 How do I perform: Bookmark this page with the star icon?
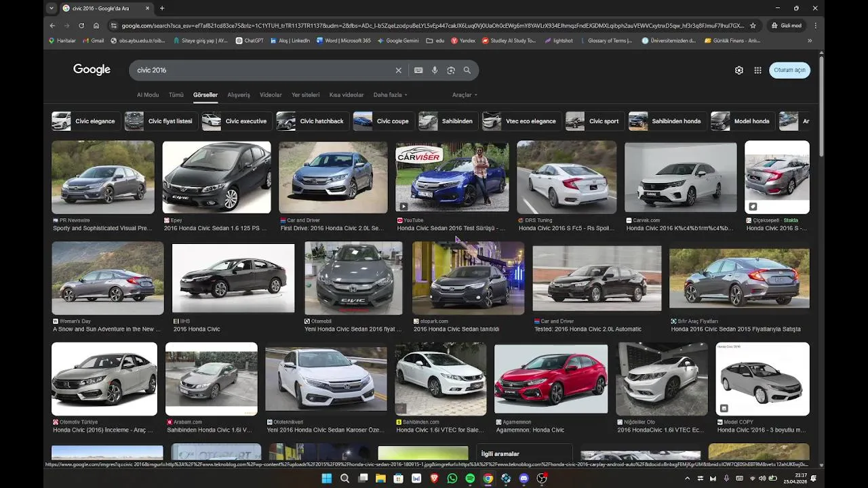pos(753,26)
